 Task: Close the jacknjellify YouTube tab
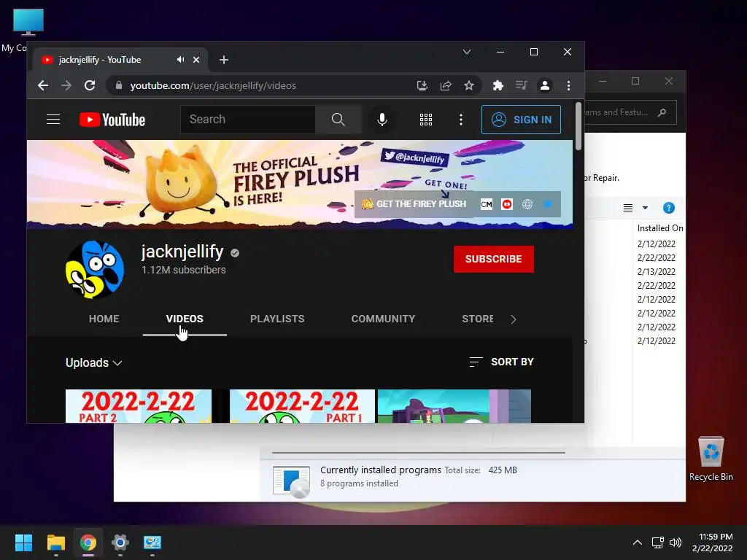click(x=196, y=60)
